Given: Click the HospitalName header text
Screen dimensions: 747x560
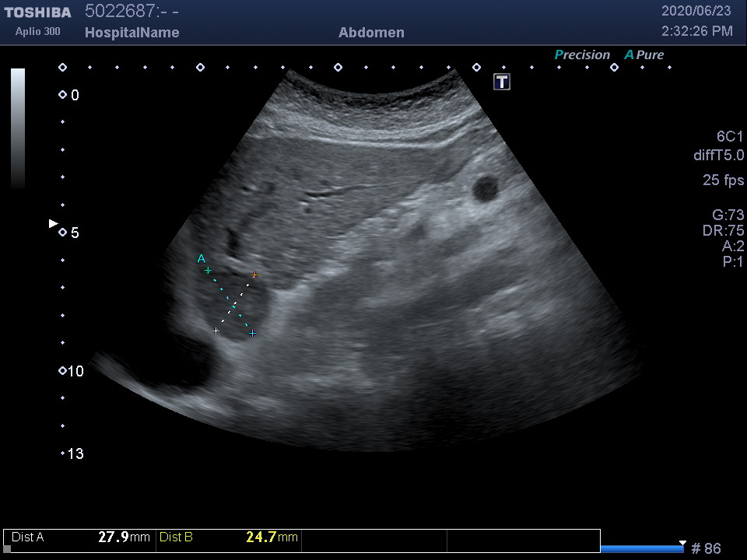Looking at the screenshot, I should click(132, 33).
